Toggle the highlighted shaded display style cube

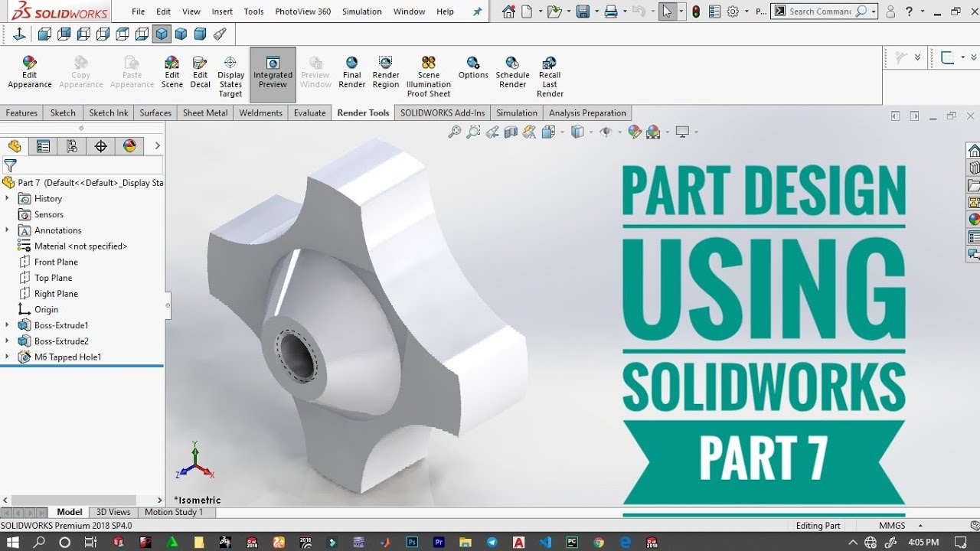coord(162,34)
